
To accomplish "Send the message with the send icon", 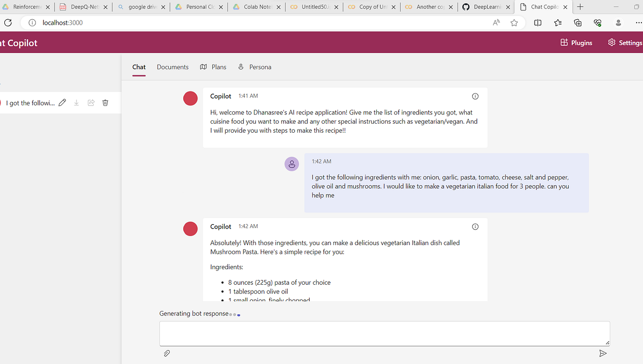I will (603, 353).
